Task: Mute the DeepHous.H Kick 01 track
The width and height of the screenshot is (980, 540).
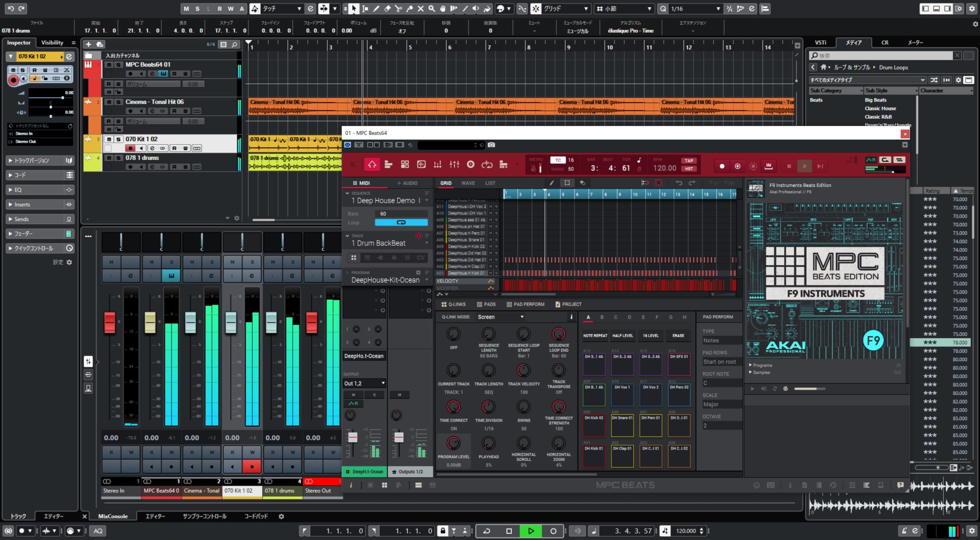Action: (491, 273)
